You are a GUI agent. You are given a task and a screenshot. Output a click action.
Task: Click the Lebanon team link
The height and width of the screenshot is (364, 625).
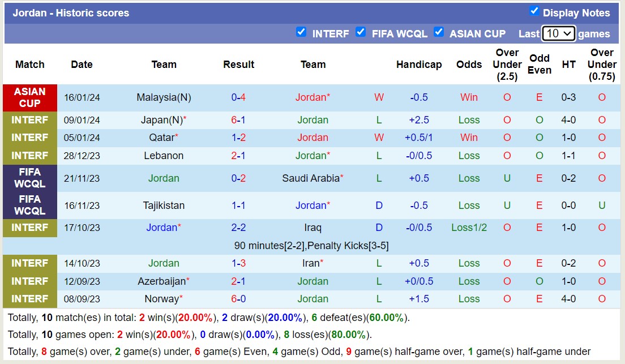[164, 156]
